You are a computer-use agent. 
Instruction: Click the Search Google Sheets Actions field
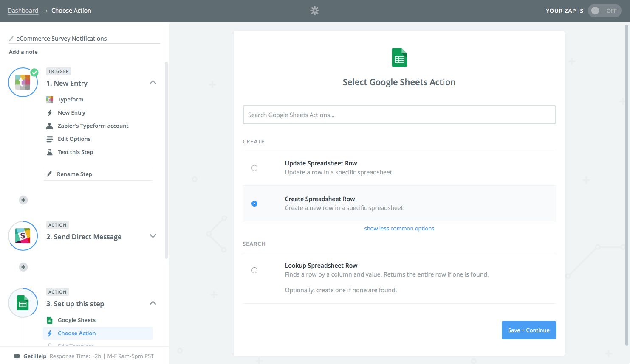[399, 115]
